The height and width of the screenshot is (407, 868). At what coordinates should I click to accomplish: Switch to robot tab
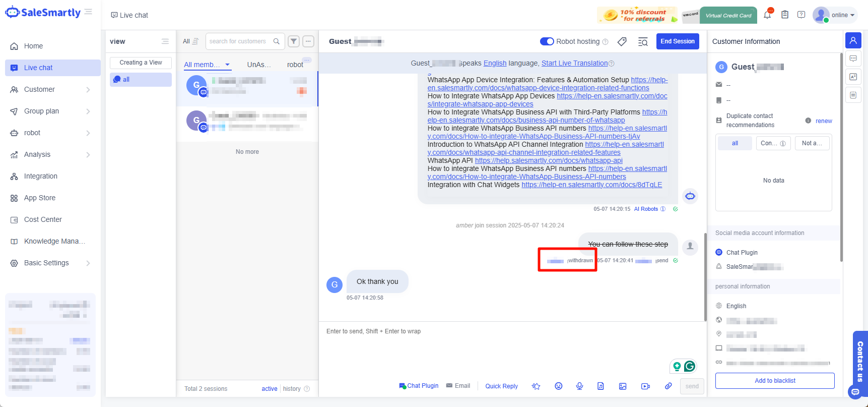(x=295, y=65)
